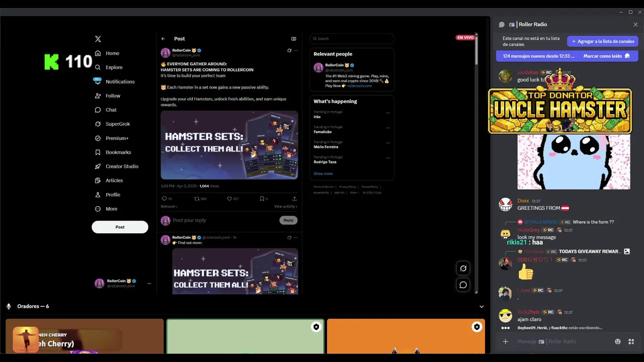This screenshot has height=362, width=644.
Task: Open the Relevant replies sort dropdown
Action: coord(169,206)
